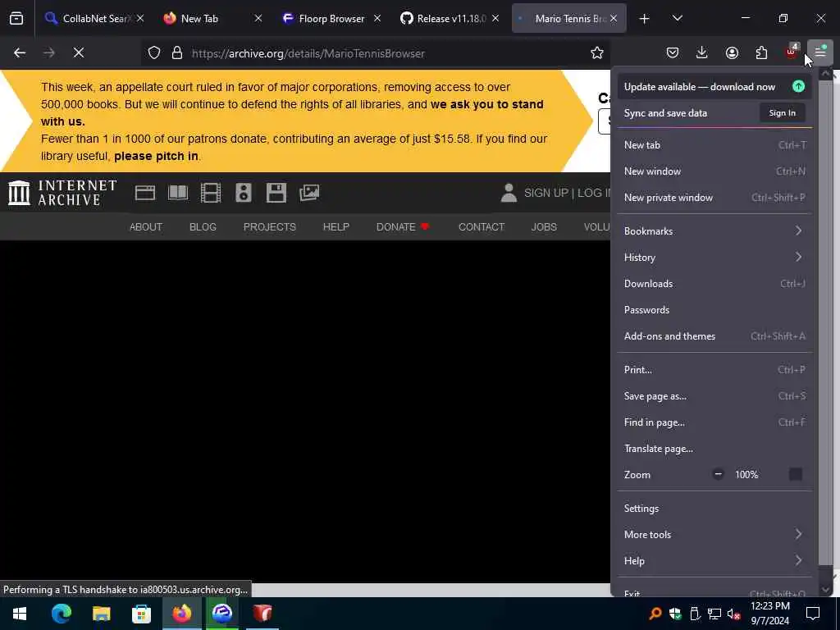
Task: Click Update available download now
Action: click(x=714, y=87)
